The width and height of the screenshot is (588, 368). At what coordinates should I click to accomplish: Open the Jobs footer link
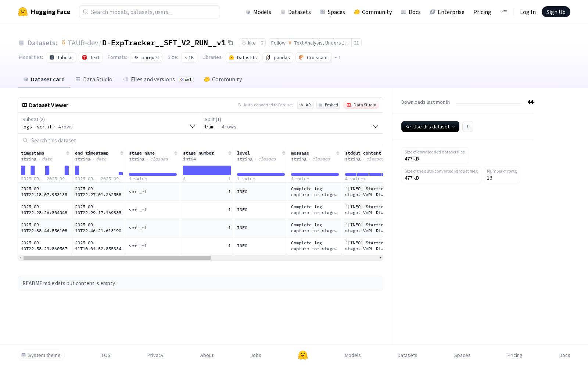point(256,355)
